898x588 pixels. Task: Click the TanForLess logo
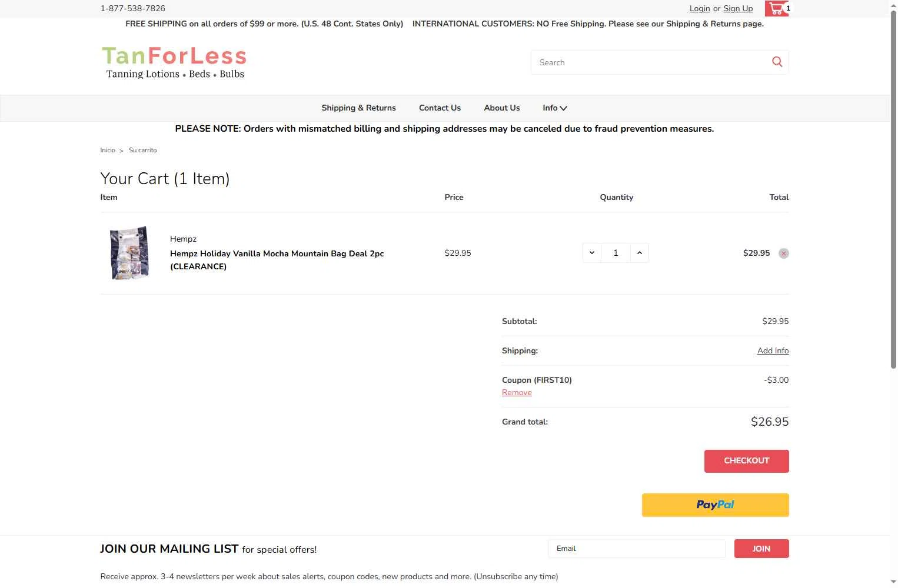174,62
